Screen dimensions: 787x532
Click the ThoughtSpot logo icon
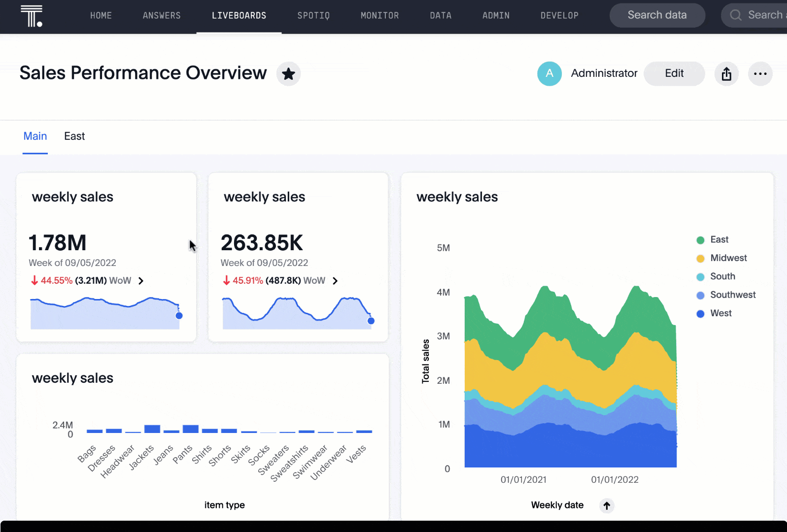pyautogui.click(x=32, y=16)
